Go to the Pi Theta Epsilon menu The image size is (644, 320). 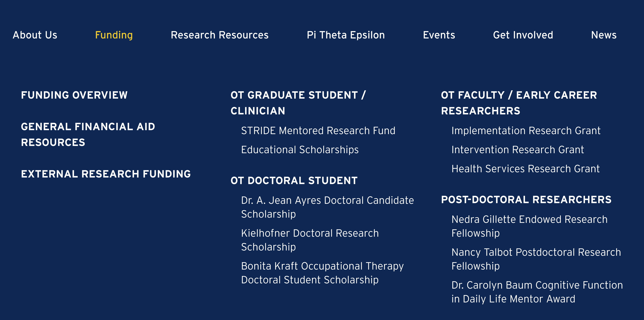point(346,35)
